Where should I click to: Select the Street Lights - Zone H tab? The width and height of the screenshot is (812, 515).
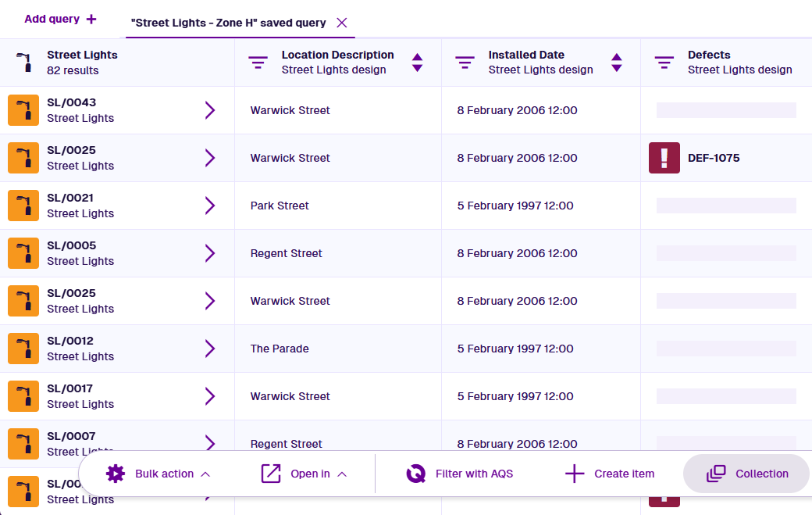coord(229,23)
